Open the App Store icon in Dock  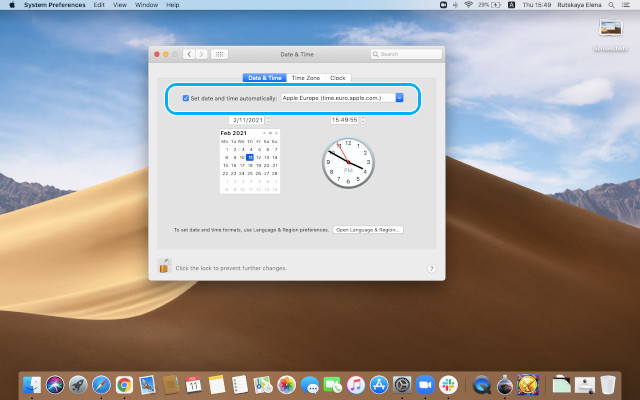(379, 385)
